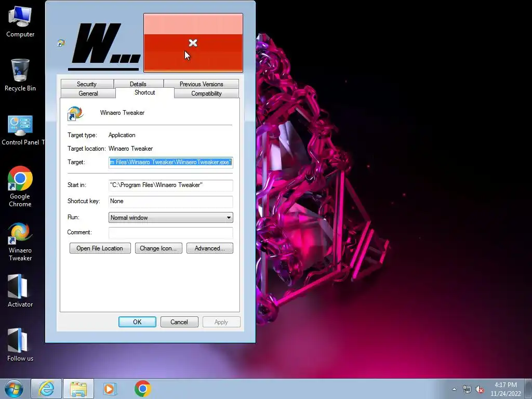Click the Change Icon... button
The height and width of the screenshot is (399, 532).
point(158,248)
